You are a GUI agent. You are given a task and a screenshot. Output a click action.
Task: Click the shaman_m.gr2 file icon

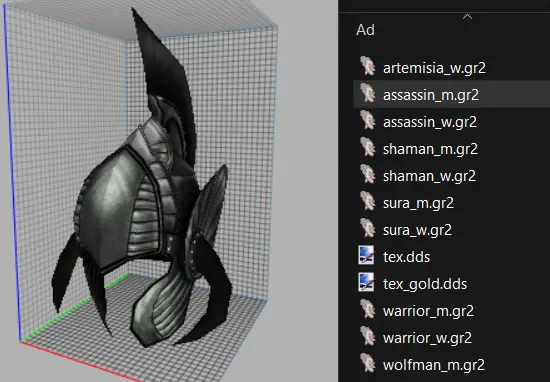pos(368,148)
